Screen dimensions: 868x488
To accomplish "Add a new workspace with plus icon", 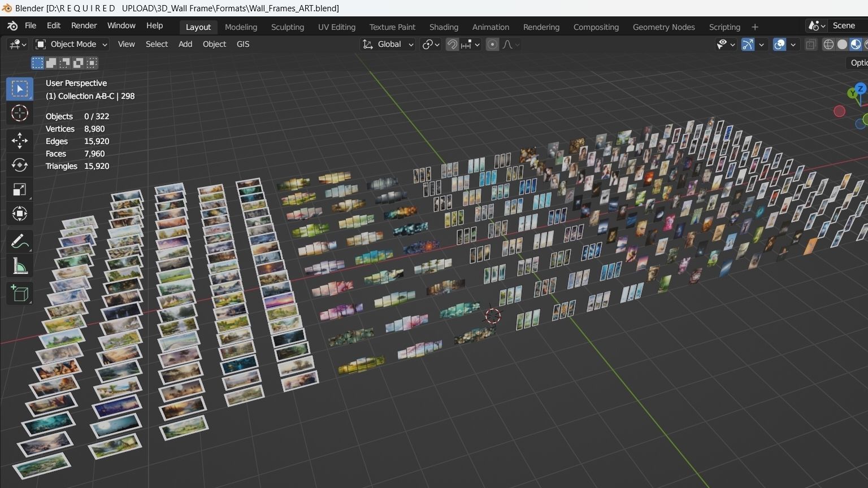I will click(755, 27).
